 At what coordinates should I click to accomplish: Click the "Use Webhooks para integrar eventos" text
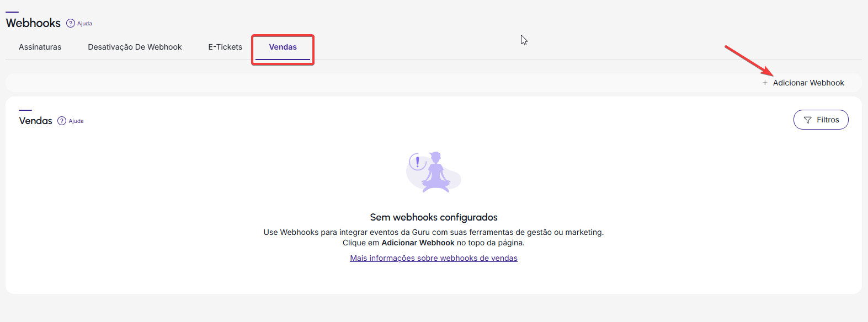434,232
